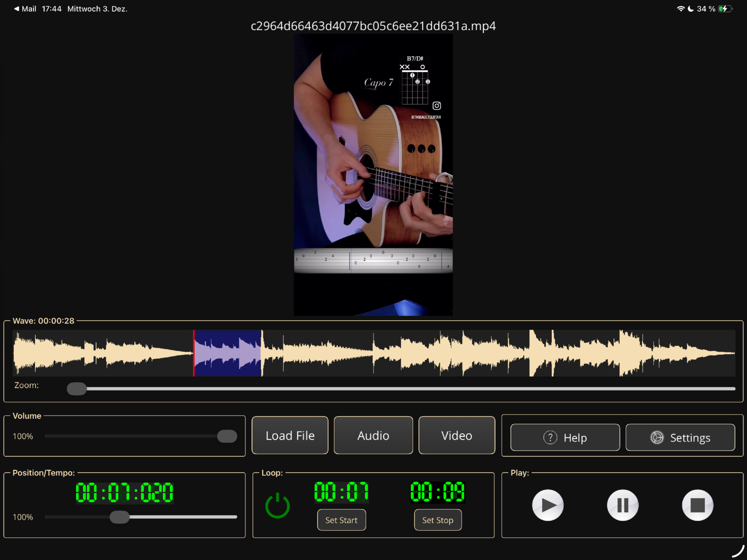Open Help with the question mark button
Screen dimensions: 747x560
[565, 437]
